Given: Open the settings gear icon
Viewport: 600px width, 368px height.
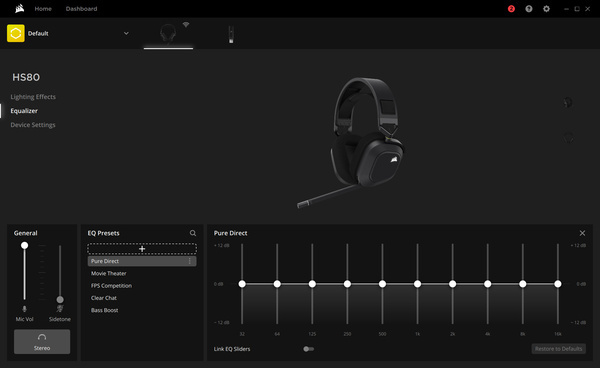Looking at the screenshot, I should [x=546, y=9].
